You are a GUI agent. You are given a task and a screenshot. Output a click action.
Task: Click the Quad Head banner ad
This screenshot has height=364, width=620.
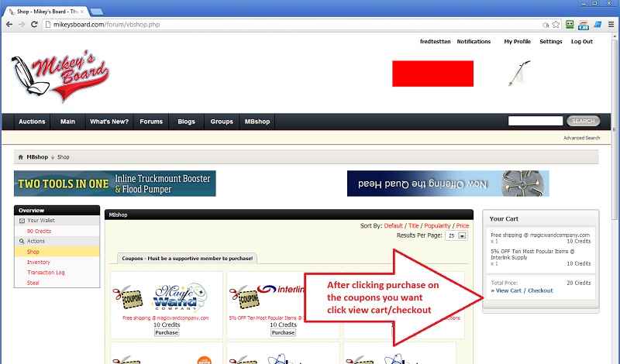[x=448, y=184]
